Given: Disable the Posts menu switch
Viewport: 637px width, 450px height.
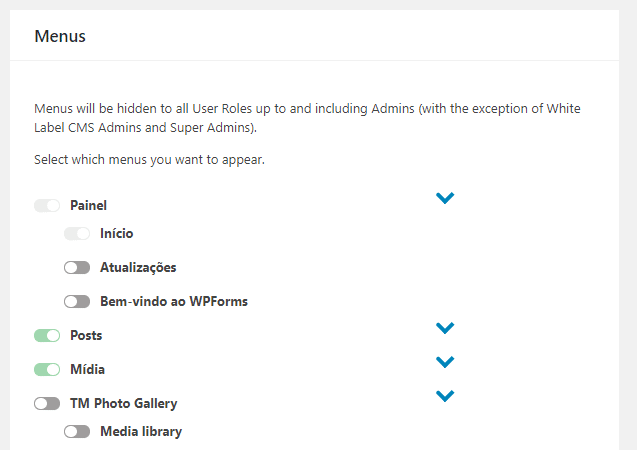Looking at the screenshot, I should (x=47, y=336).
